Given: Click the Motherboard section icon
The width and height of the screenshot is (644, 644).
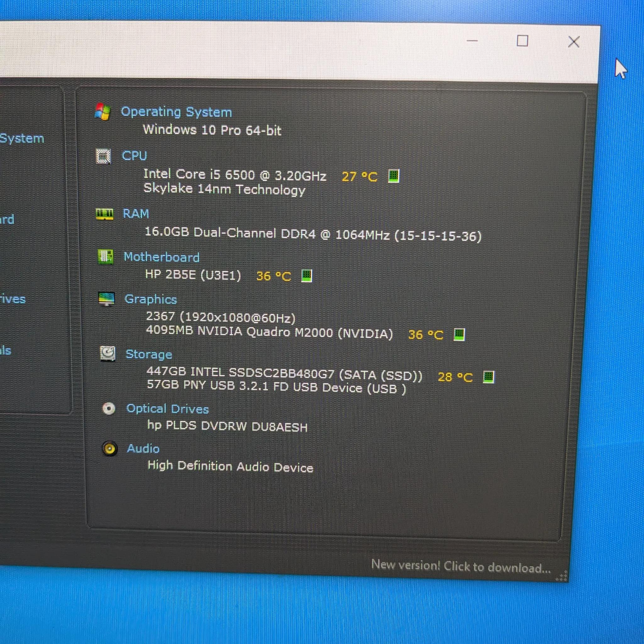Looking at the screenshot, I should coord(105,257).
